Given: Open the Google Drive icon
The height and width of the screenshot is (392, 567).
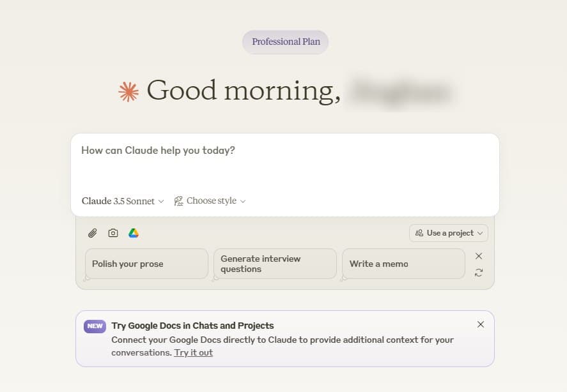Looking at the screenshot, I should (134, 233).
